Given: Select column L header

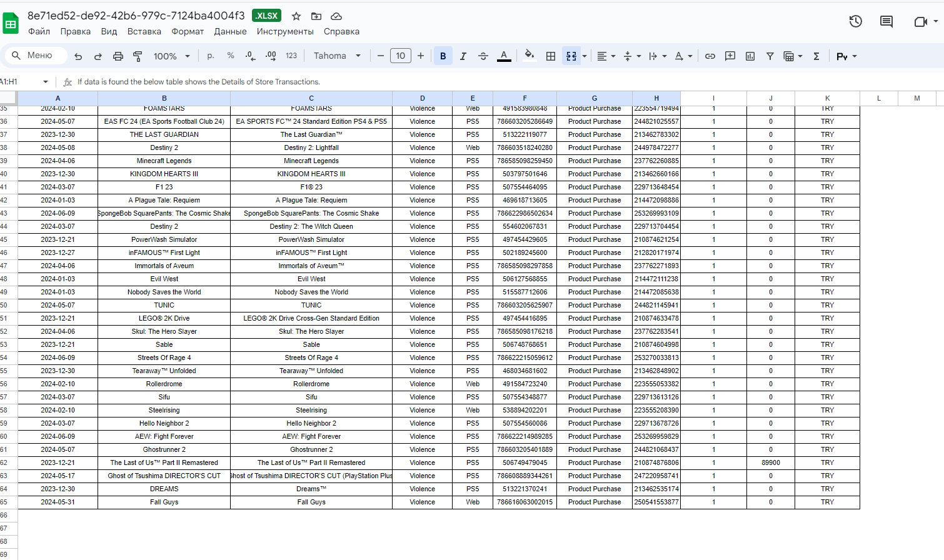Looking at the screenshot, I should click(x=879, y=98).
